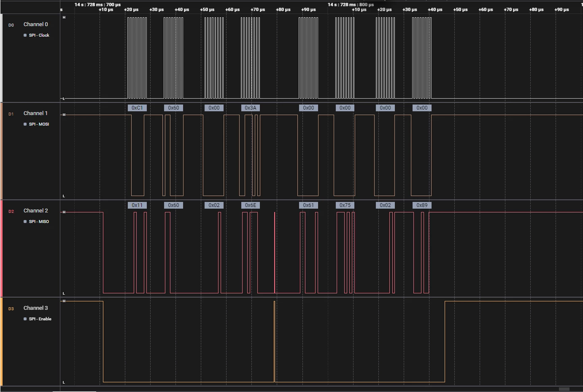This screenshot has width=583, height=392.
Task: Select the 0xC1 decoded byte on MOSI
Action: click(137, 108)
